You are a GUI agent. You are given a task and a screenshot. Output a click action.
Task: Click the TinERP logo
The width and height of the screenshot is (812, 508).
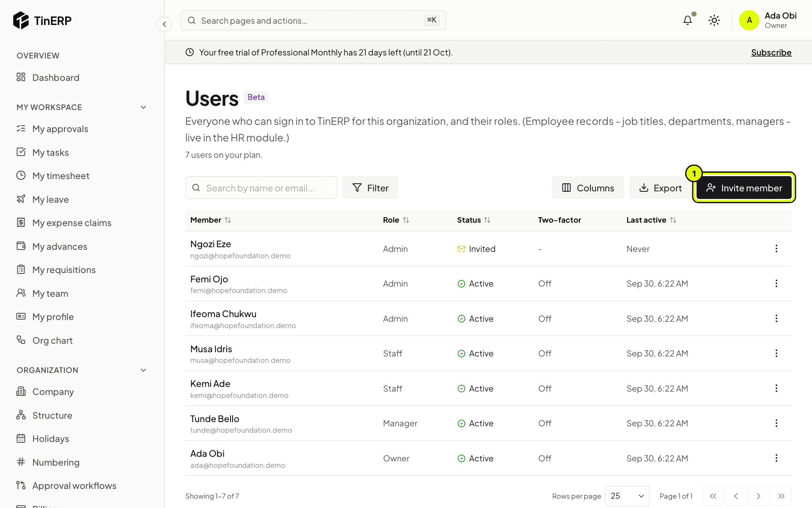pos(42,20)
